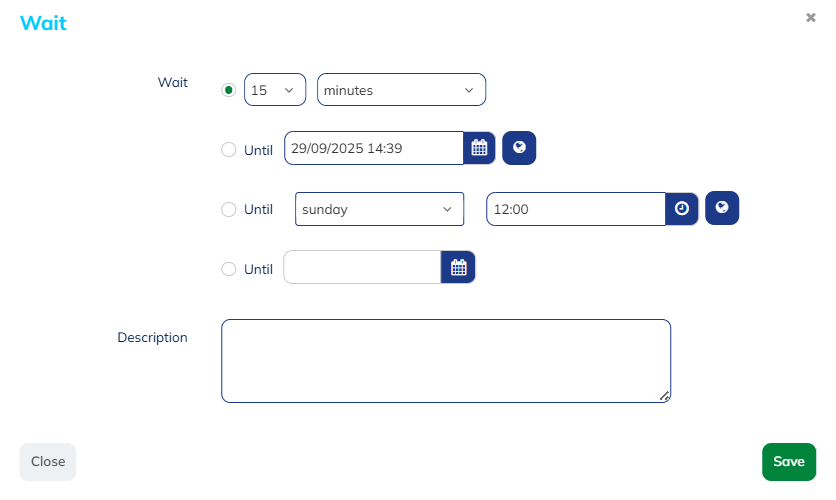Expand the minutes unit dropdown
This screenshot has height=500, width=836.
[401, 90]
